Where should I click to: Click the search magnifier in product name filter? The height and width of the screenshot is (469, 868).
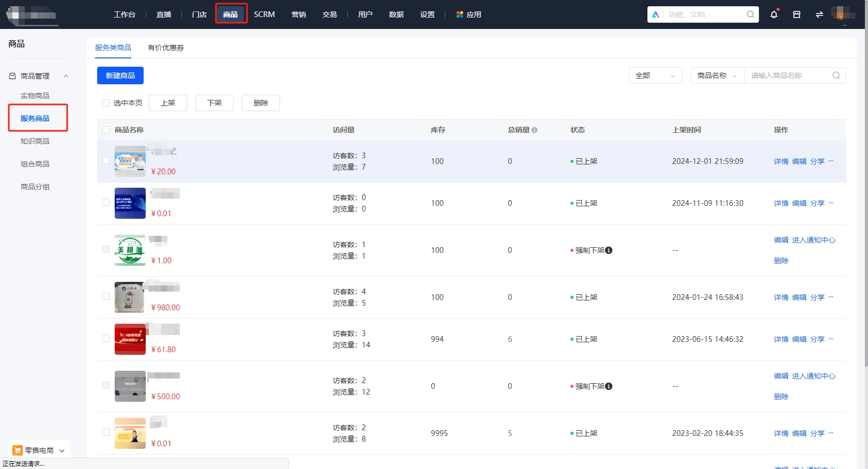click(836, 75)
